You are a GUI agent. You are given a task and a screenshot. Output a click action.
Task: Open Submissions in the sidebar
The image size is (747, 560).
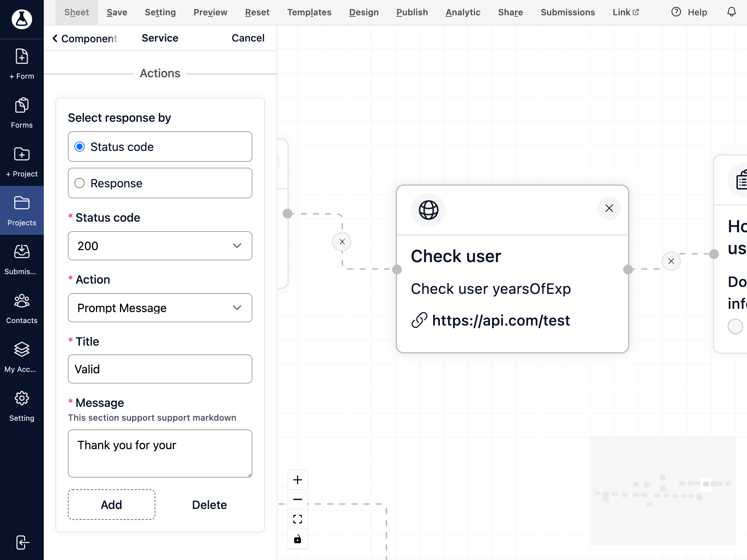(22, 260)
